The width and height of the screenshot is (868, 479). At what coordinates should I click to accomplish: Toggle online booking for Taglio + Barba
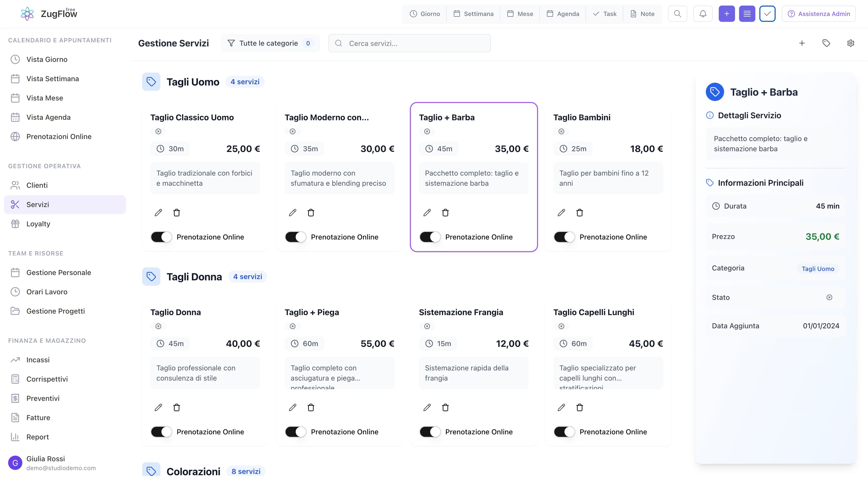point(430,237)
